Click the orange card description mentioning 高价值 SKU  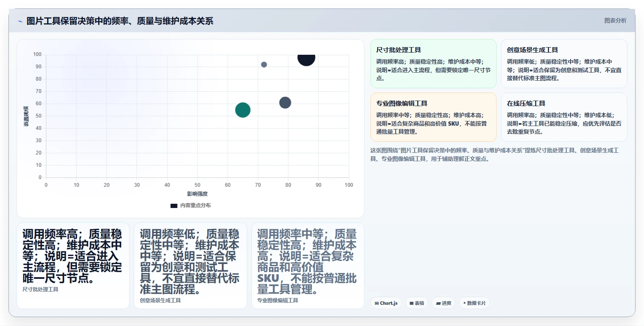tap(433, 123)
